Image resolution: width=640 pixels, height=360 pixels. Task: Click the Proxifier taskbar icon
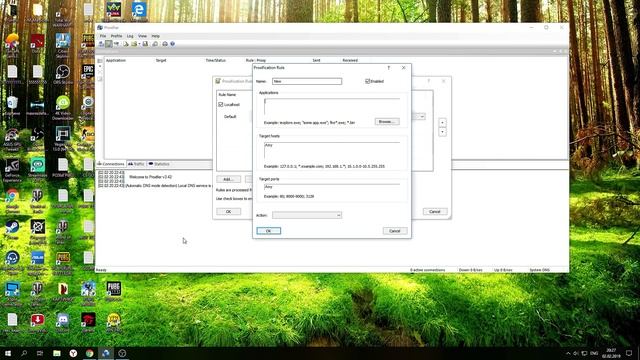(106, 353)
